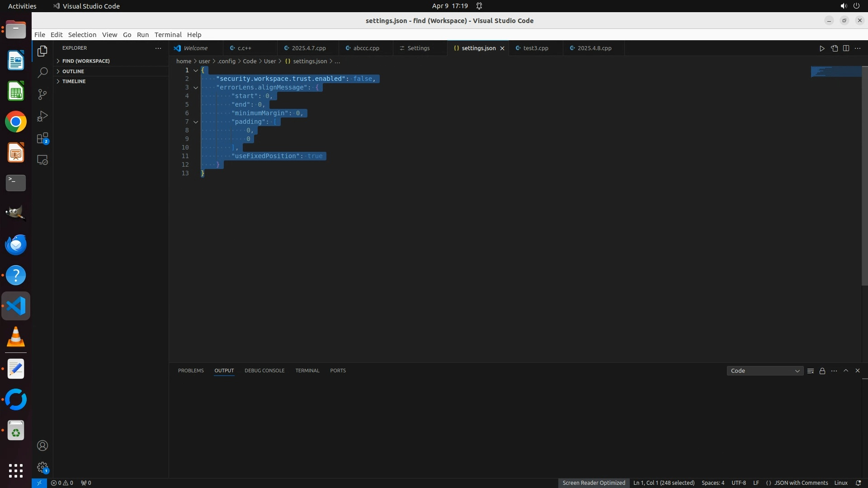Click JSON with Comments language mode
This screenshot has width=868, height=488.
(801, 483)
